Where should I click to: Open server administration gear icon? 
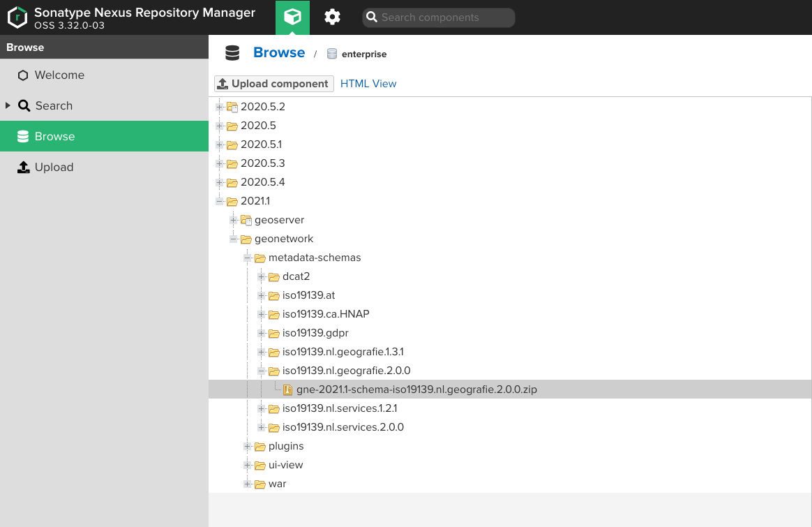click(332, 17)
